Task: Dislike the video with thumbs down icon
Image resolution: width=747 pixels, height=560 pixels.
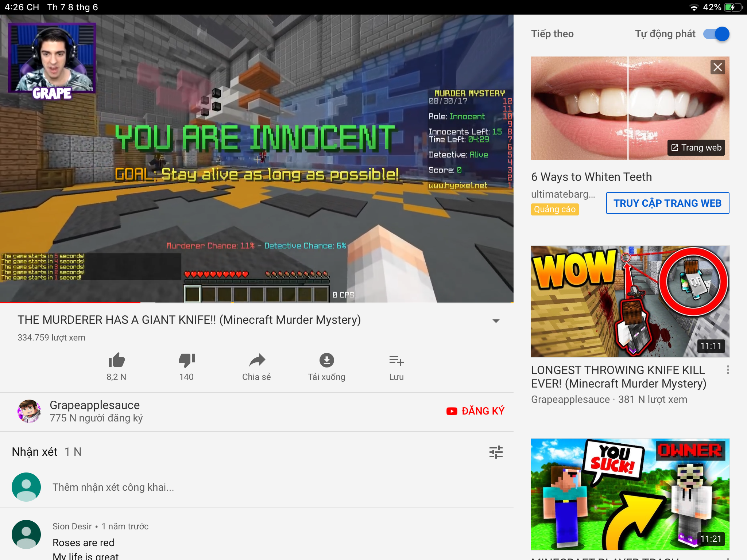Action: 186,360
